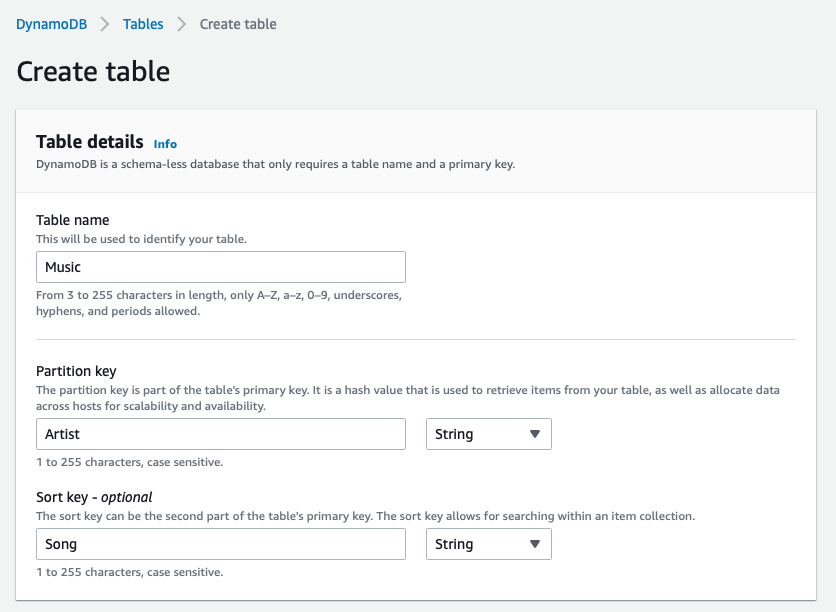This screenshot has width=836, height=612.
Task: Open the Partition key String type dropdown
Action: [488, 434]
